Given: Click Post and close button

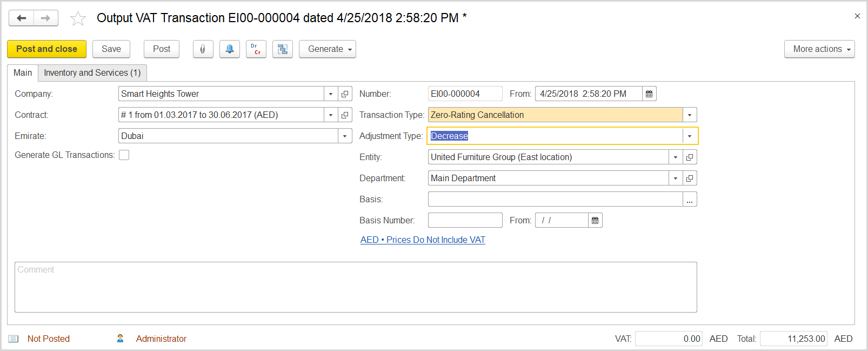Looking at the screenshot, I should point(46,49).
